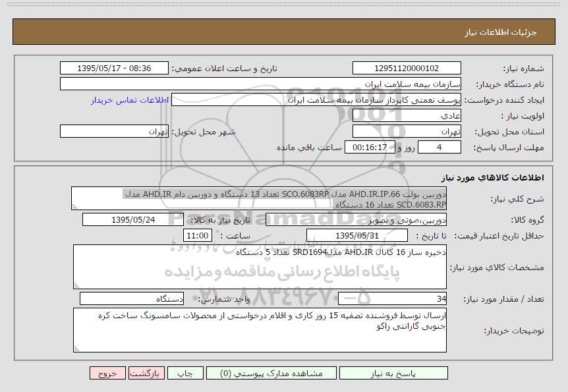568x392 pixels.
Task: Click the ایجاد کننده درخواست label
Action: pos(504,100)
